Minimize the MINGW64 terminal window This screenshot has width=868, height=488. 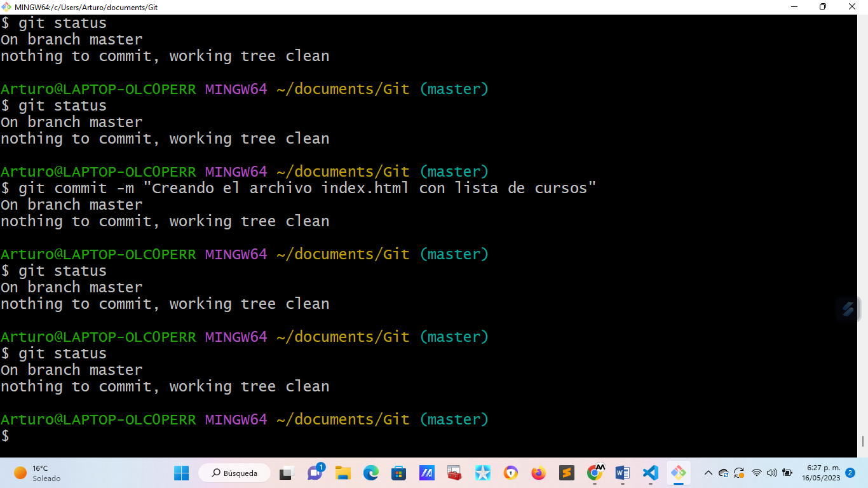point(794,7)
